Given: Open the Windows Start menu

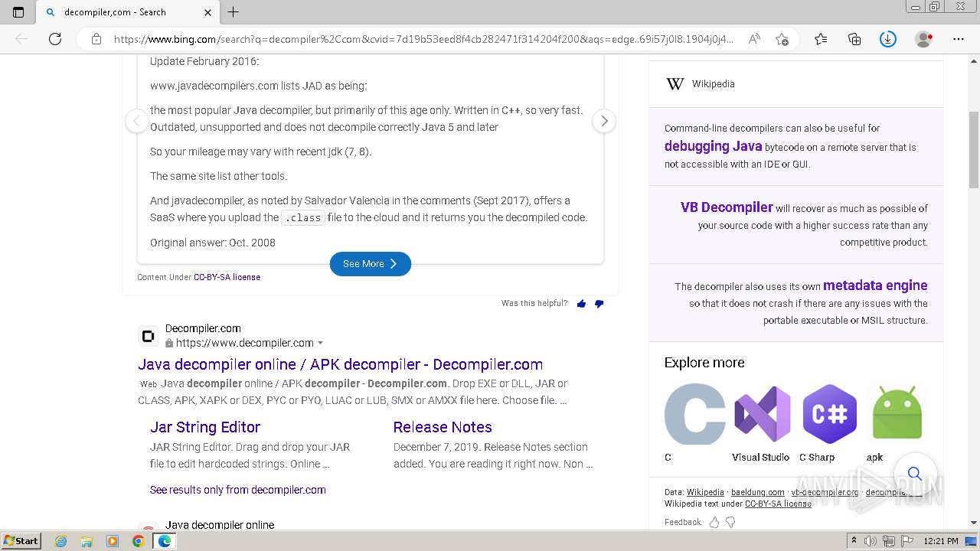Looking at the screenshot, I should [21, 540].
